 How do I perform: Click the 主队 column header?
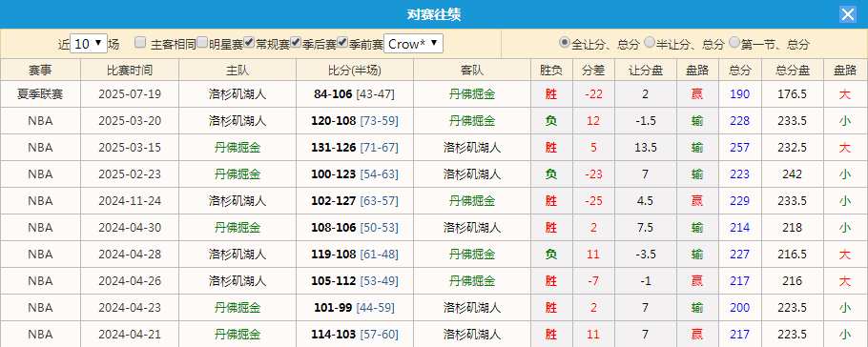pos(238,71)
